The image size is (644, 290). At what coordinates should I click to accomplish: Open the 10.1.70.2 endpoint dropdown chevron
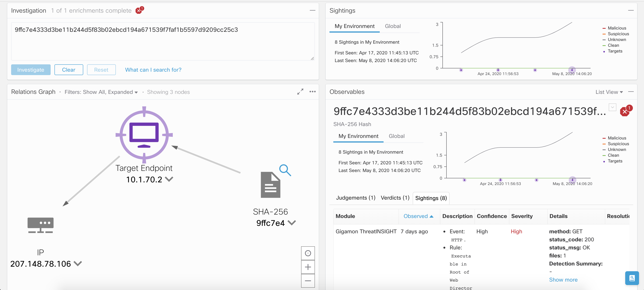(169, 179)
